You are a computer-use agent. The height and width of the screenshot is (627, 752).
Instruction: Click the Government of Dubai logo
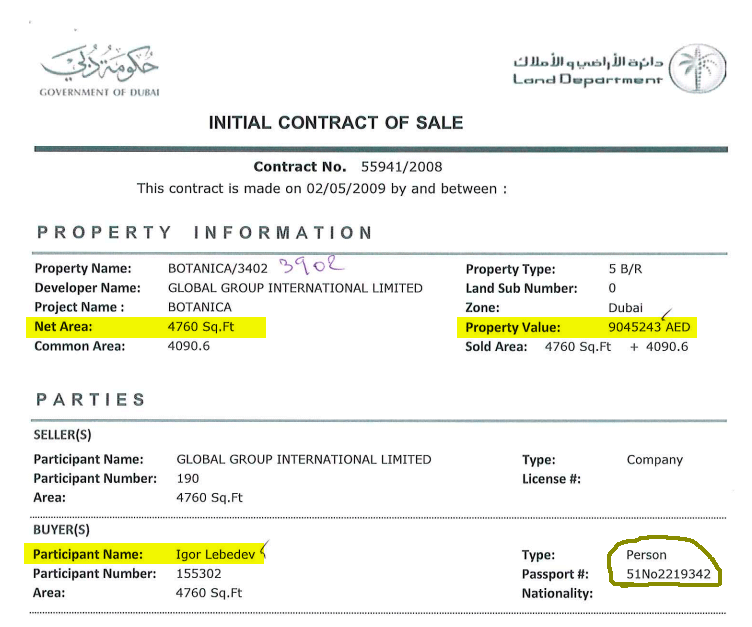(x=99, y=70)
